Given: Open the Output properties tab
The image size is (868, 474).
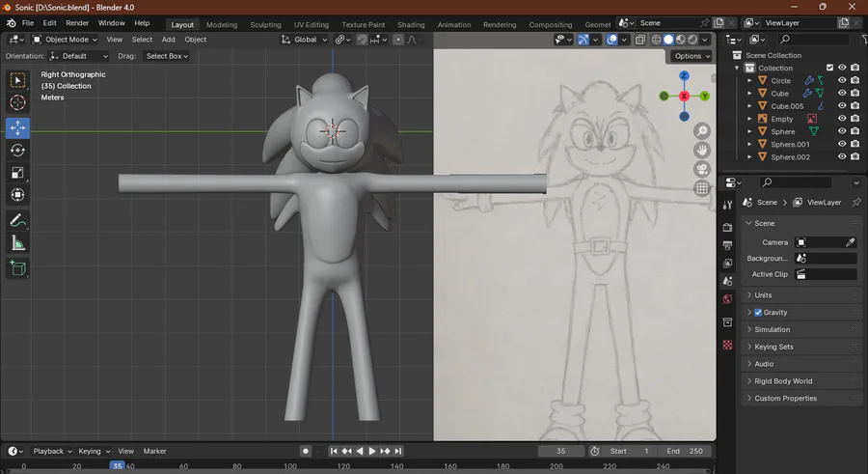Looking at the screenshot, I should pyautogui.click(x=728, y=245).
